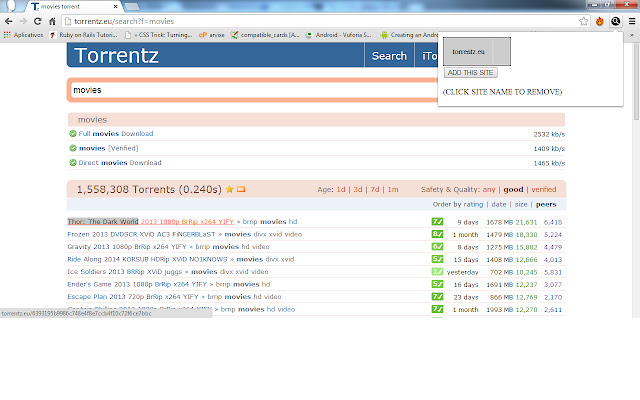Click the red extension icon in toolbar

pos(599,20)
